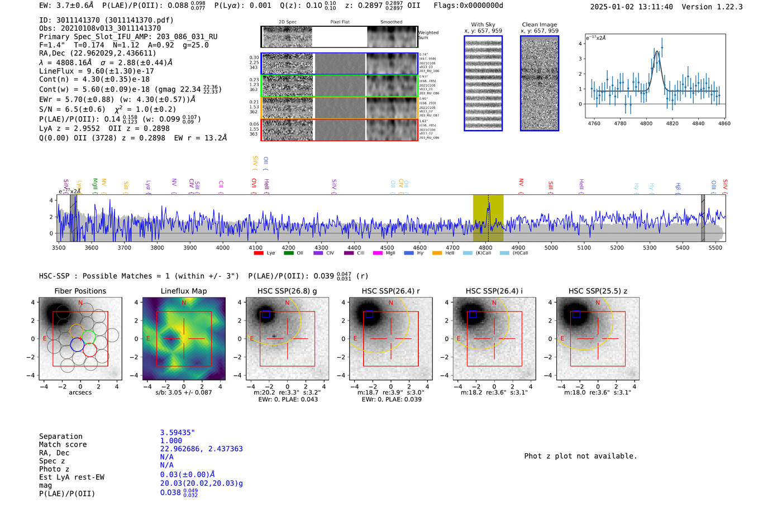Click the match score value 1.000
This screenshot has width=782, height=532.
click(171, 440)
